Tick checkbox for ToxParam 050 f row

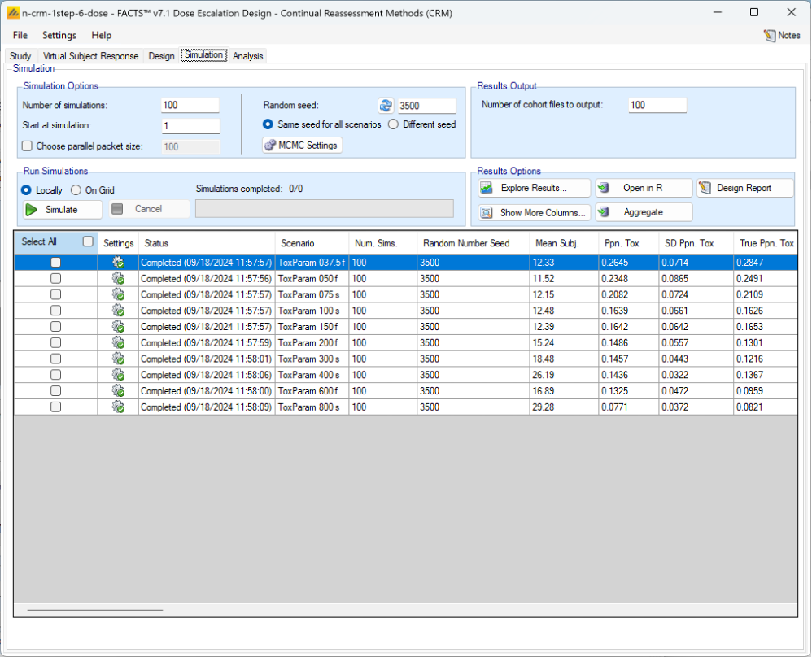pyautogui.click(x=55, y=279)
